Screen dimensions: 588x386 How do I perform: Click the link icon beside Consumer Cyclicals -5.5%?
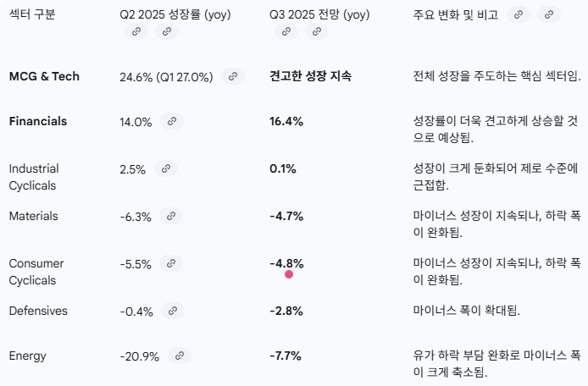172,263
